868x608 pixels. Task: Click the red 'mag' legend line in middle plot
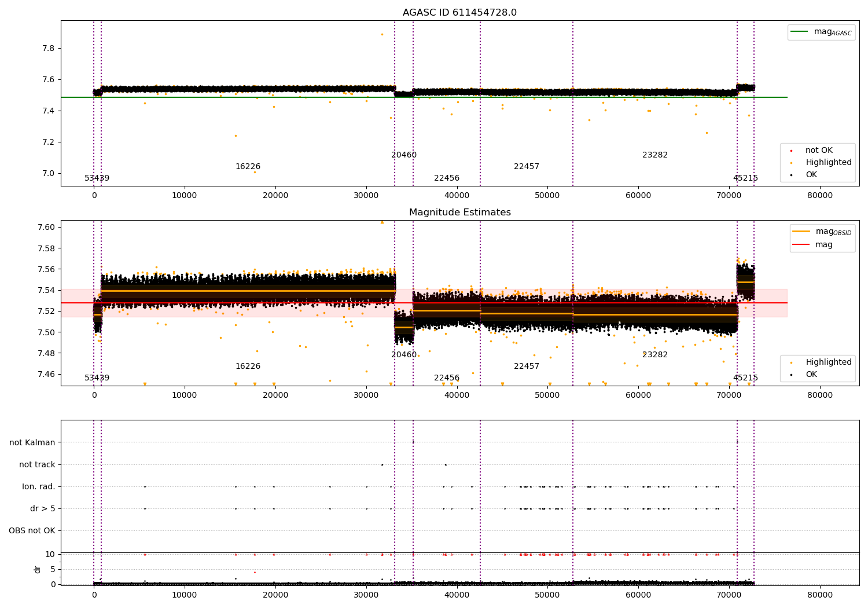[x=801, y=244]
